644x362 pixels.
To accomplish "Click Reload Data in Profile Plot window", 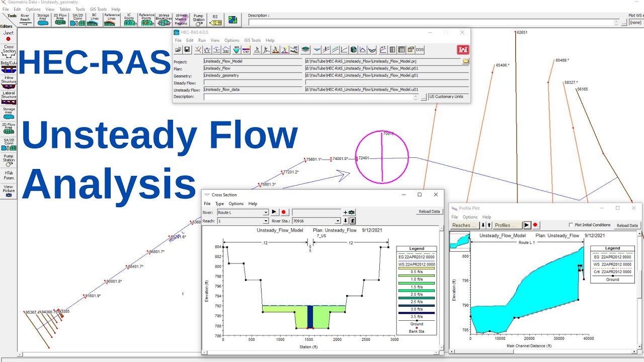I will point(627,226).
